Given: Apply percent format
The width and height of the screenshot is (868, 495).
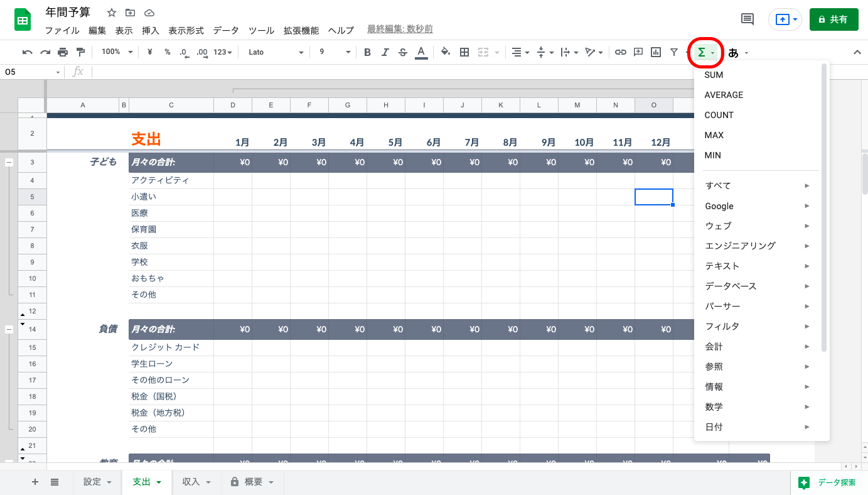Looking at the screenshot, I should tap(168, 52).
